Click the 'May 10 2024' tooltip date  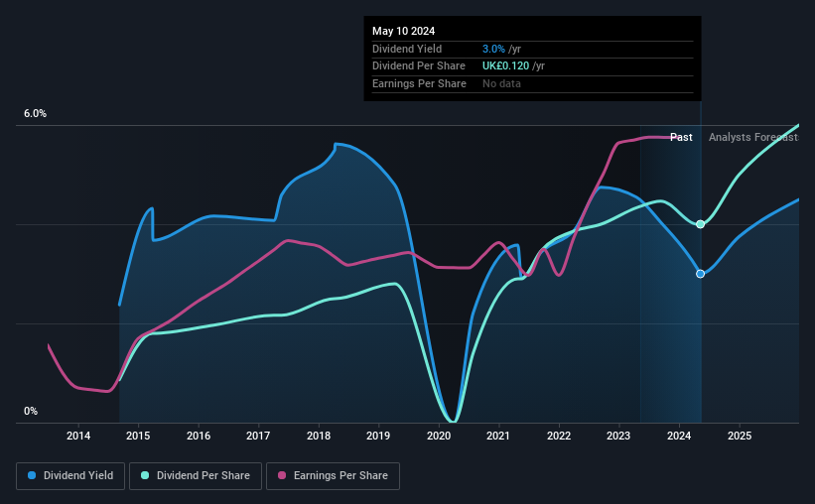pyautogui.click(x=403, y=31)
